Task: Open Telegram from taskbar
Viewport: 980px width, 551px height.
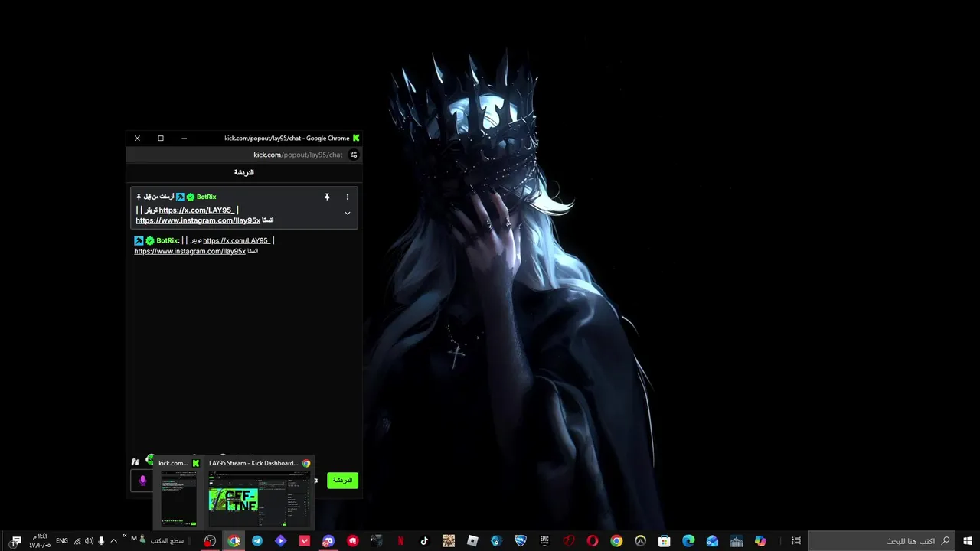Action: click(257, 541)
